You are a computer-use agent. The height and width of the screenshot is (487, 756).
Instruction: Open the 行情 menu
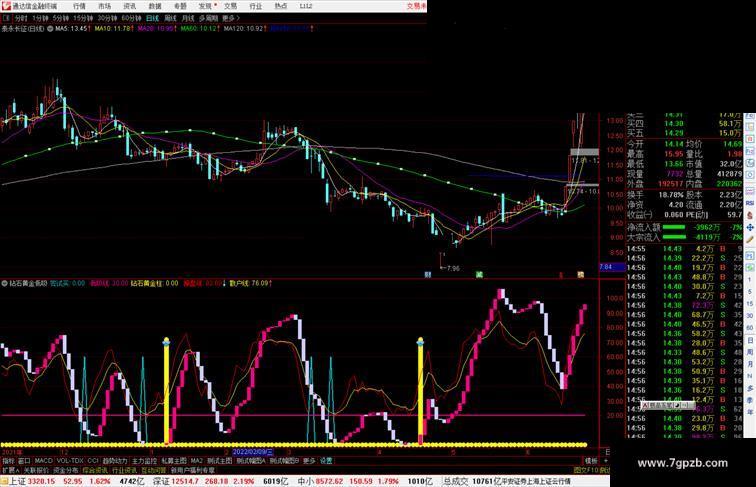point(79,6)
